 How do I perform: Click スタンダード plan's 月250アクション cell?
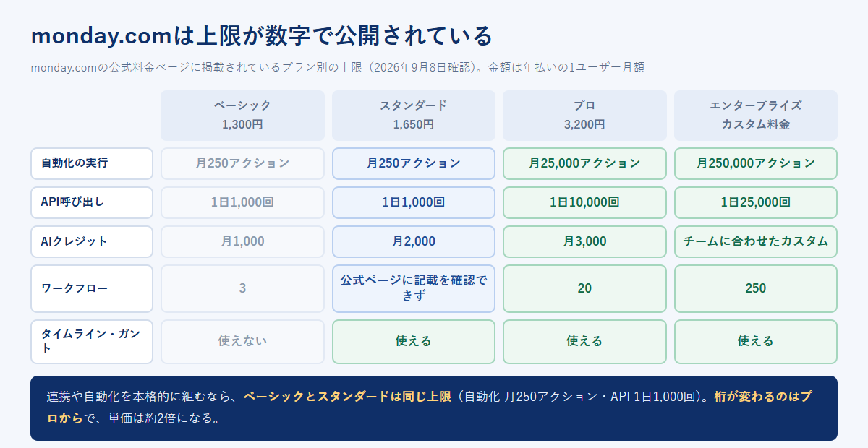[414, 163]
